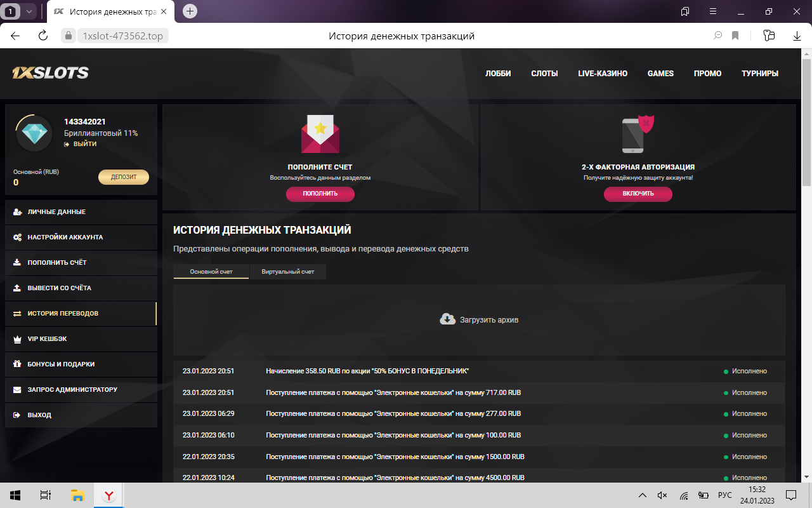Click the lock icon beside the URL
Screen dimensions: 812x508
click(69, 36)
